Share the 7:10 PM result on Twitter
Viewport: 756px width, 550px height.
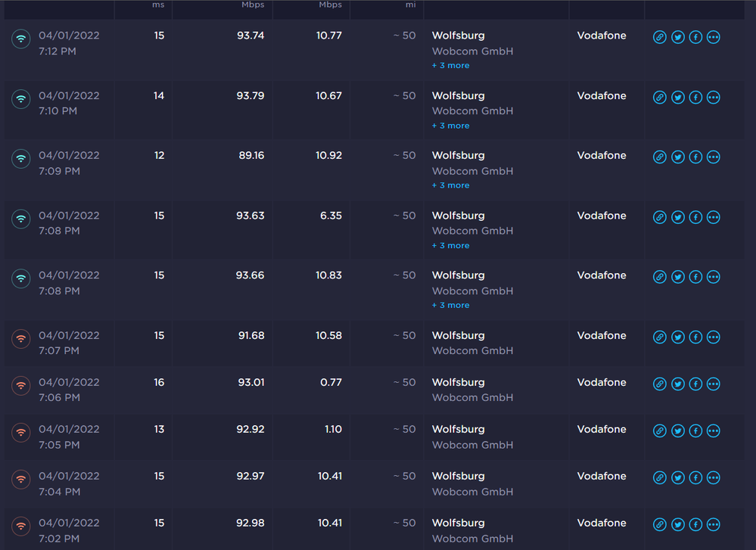tap(677, 97)
